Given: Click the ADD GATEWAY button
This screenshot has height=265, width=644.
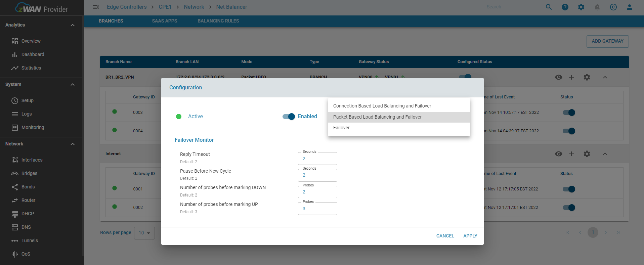Looking at the screenshot, I should pyautogui.click(x=607, y=41).
